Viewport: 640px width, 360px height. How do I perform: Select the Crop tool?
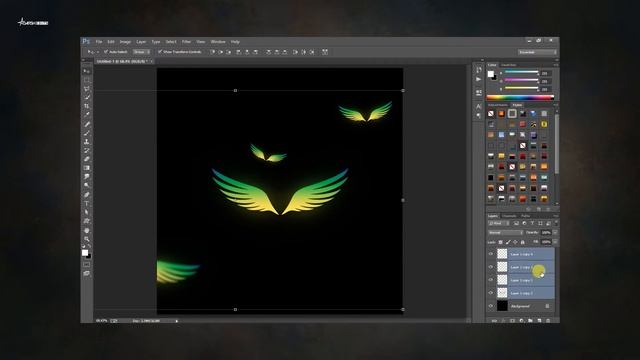87,106
